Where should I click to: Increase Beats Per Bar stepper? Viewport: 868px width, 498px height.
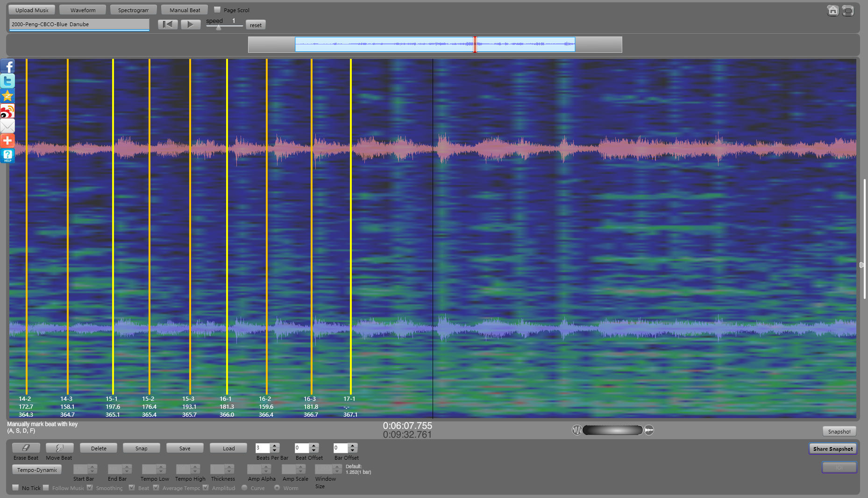(x=275, y=446)
